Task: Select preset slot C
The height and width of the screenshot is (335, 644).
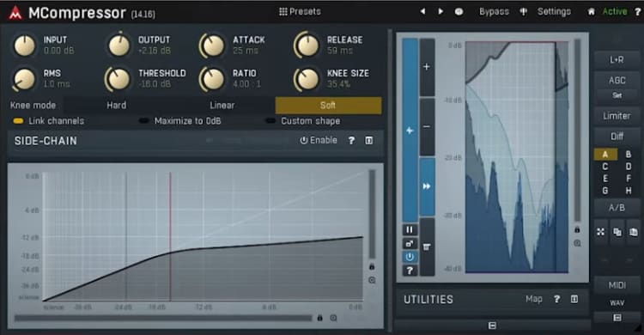Action: coord(605,167)
